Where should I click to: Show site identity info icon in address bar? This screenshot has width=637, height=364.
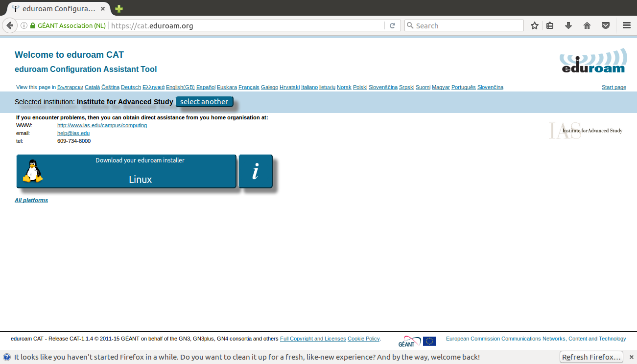(24, 25)
